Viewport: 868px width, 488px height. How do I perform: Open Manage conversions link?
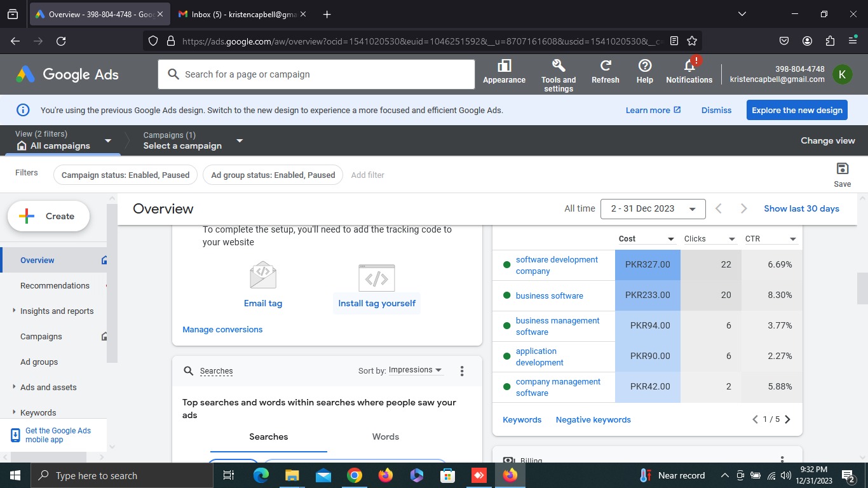coord(222,329)
